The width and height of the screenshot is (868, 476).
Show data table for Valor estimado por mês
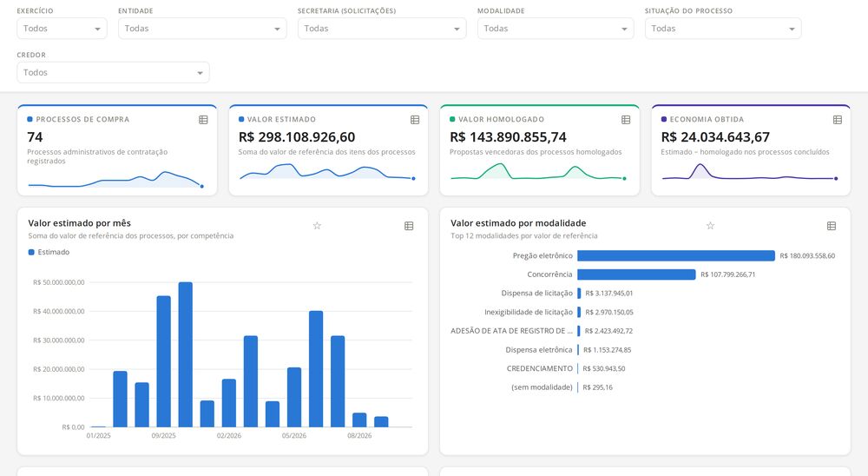409,226
